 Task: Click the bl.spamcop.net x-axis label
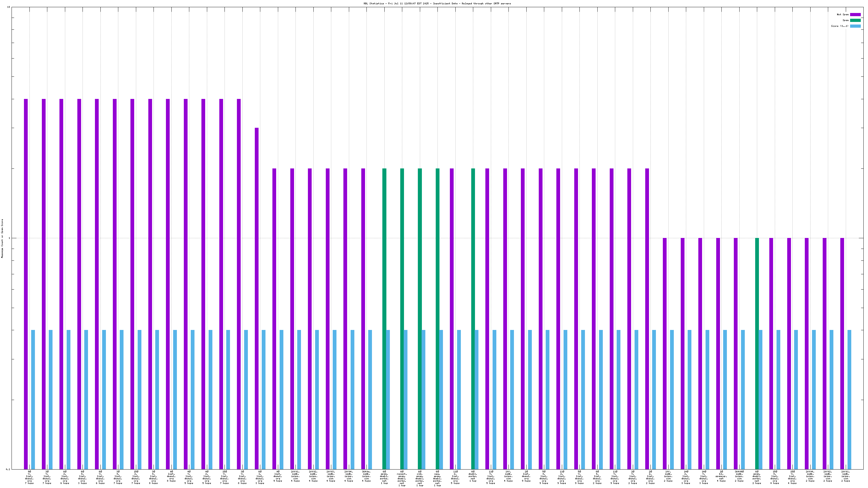coord(721,476)
